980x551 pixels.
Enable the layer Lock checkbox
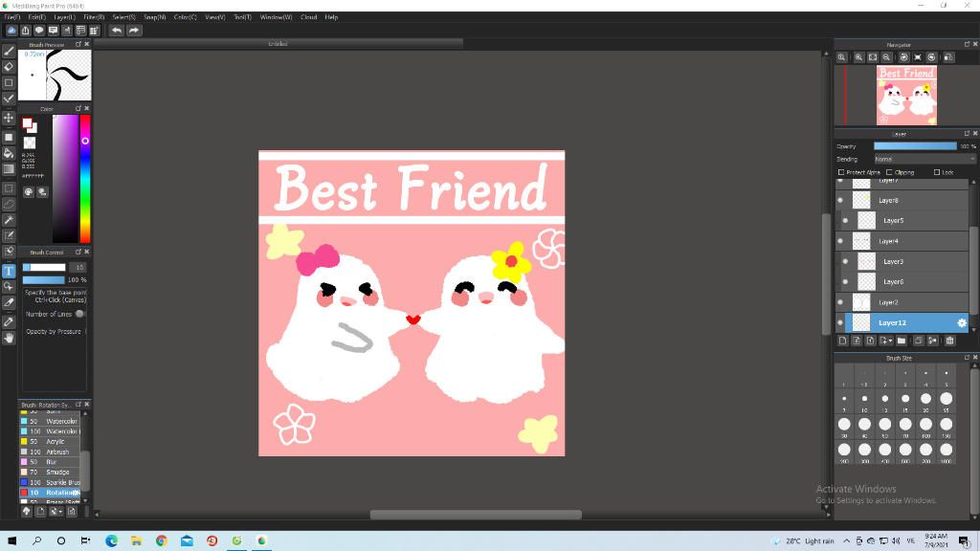click(x=937, y=172)
